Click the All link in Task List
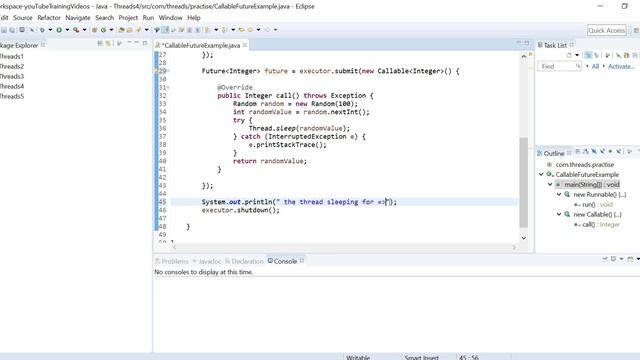640x360 pixels. point(595,66)
